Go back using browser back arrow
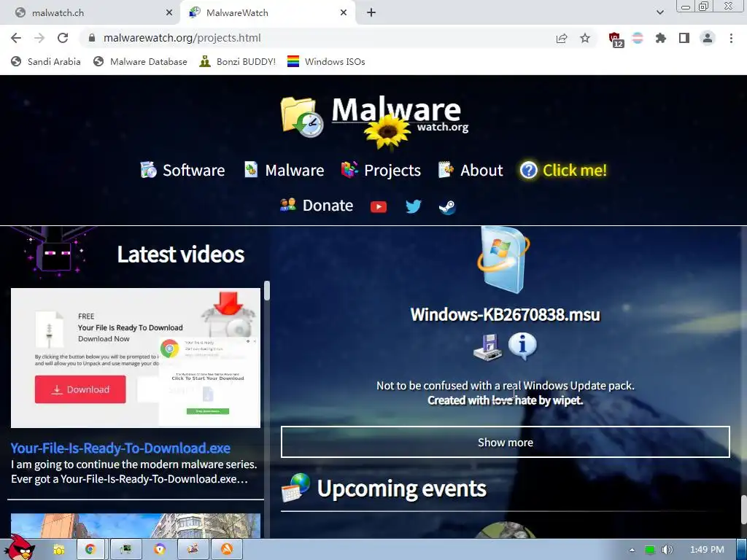The height and width of the screenshot is (560, 747). tap(16, 38)
